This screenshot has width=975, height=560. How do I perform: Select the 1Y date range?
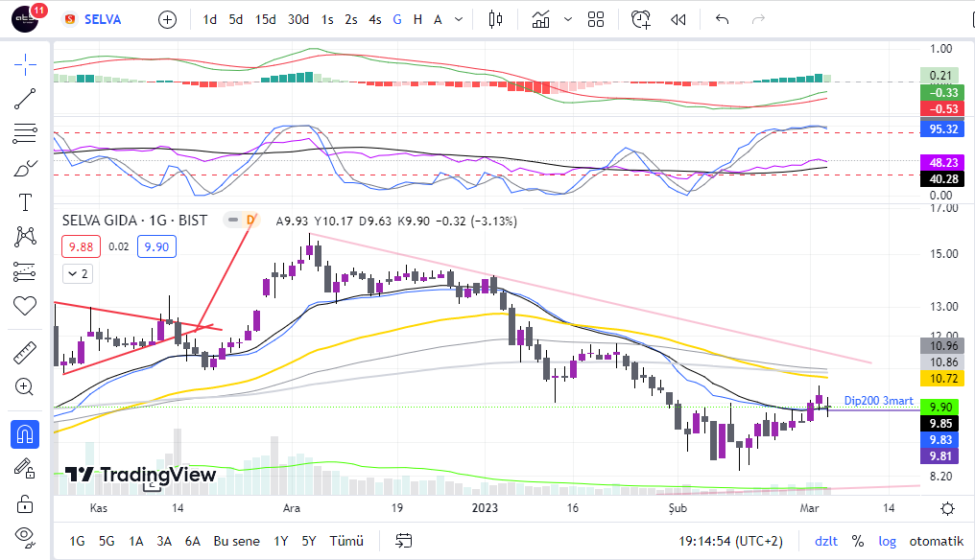[281, 542]
